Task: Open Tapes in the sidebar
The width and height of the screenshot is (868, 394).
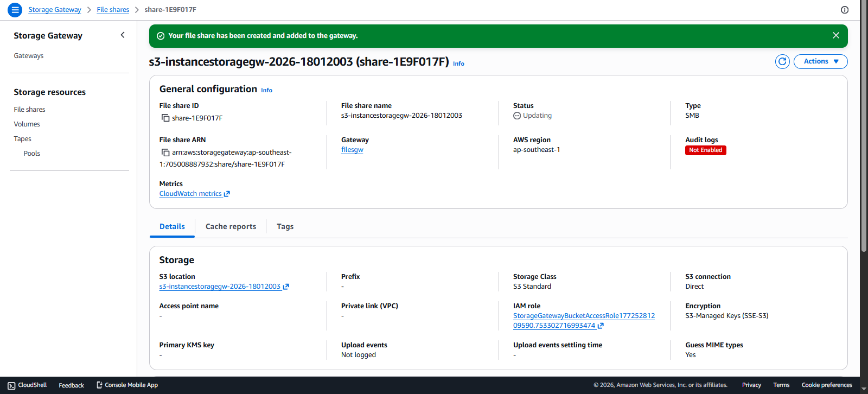Action: point(23,139)
